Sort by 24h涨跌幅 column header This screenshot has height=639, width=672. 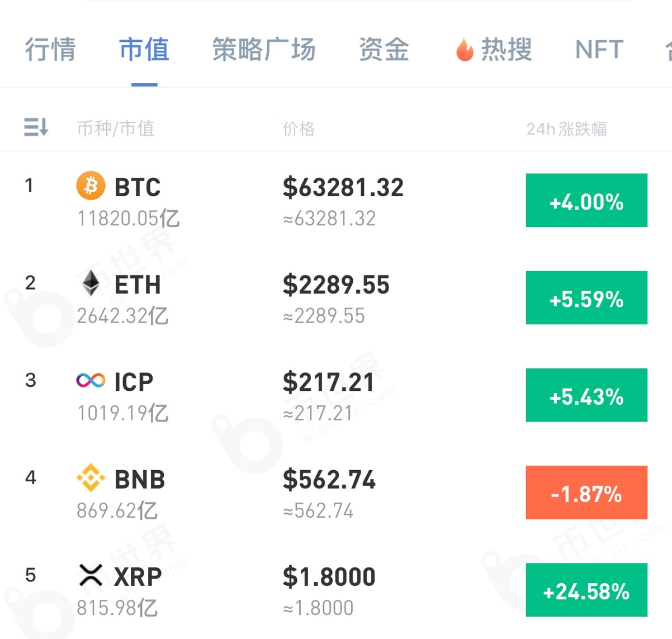(566, 129)
